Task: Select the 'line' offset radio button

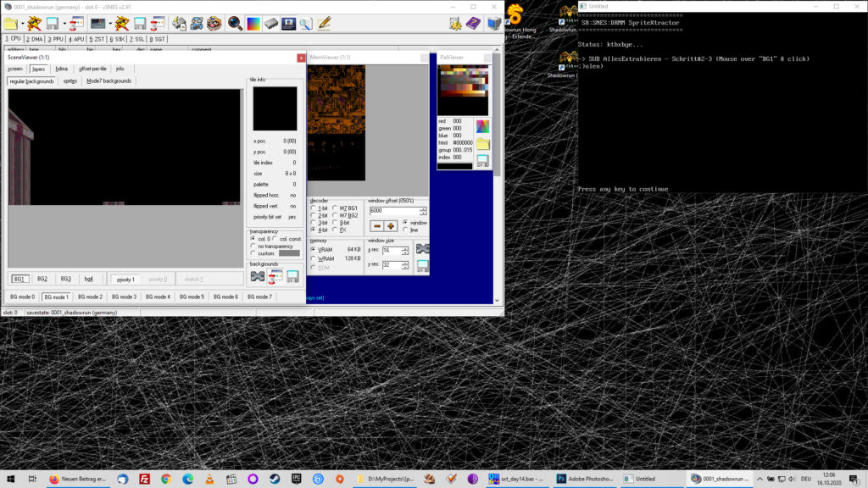Action: [x=406, y=230]
